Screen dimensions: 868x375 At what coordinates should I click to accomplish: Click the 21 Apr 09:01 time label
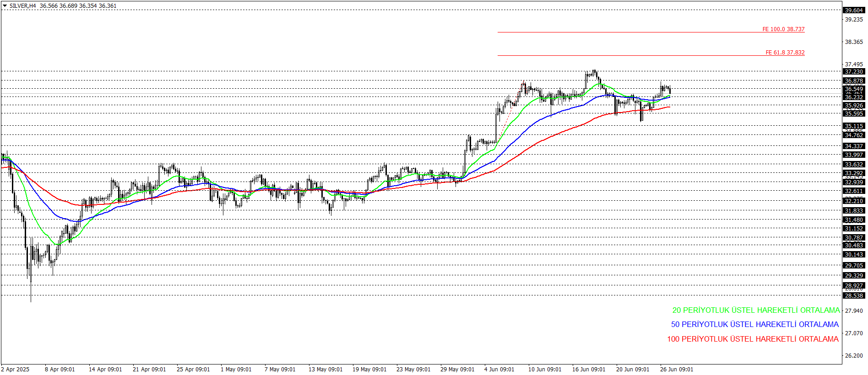click(x=149, y=370)
